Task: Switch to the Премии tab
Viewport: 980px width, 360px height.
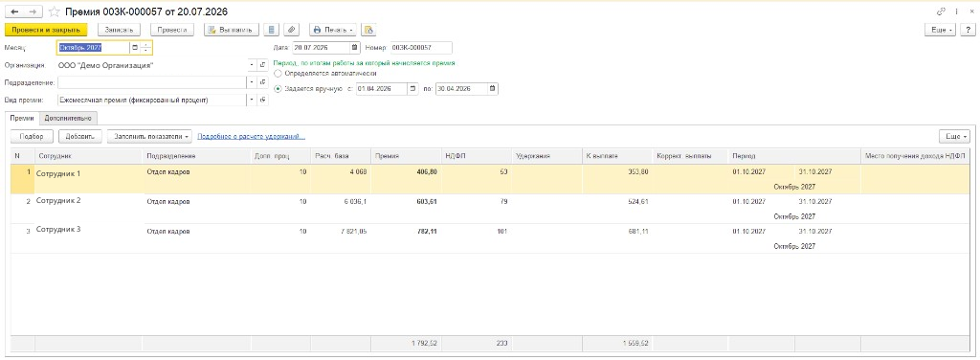Action: [21, 118]
